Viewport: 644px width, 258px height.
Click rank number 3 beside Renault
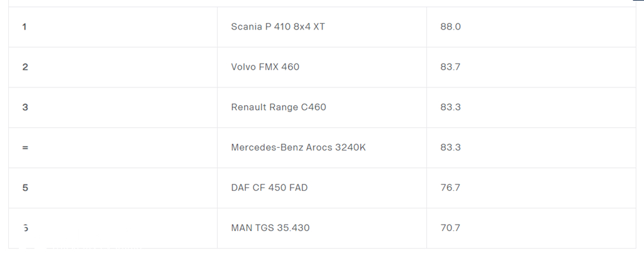[25, 108]
